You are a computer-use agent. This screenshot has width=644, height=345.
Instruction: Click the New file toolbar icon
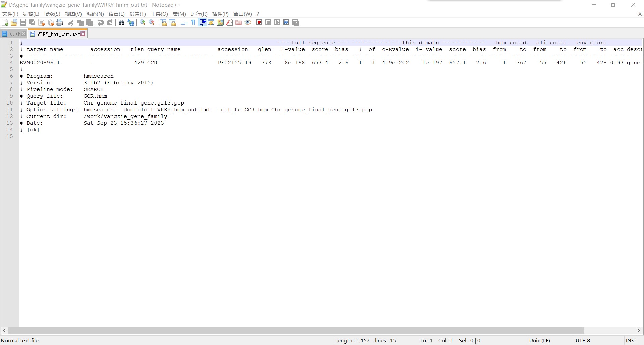5,22
